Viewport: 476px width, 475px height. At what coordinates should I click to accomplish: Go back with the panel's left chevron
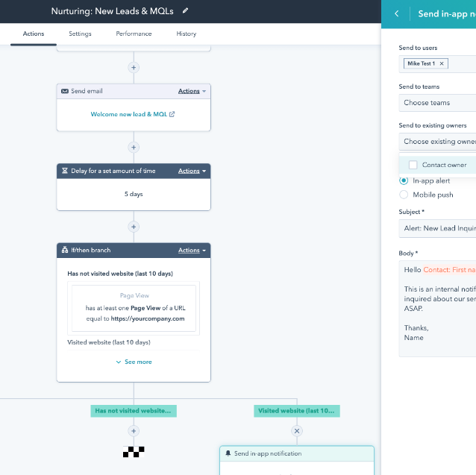[x=397, y=13]
